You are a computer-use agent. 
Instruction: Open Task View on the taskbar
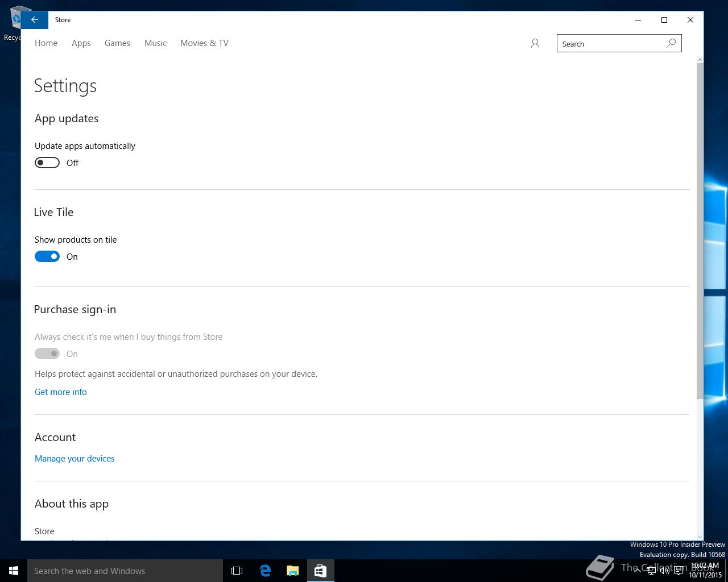[x=237, y=571]
